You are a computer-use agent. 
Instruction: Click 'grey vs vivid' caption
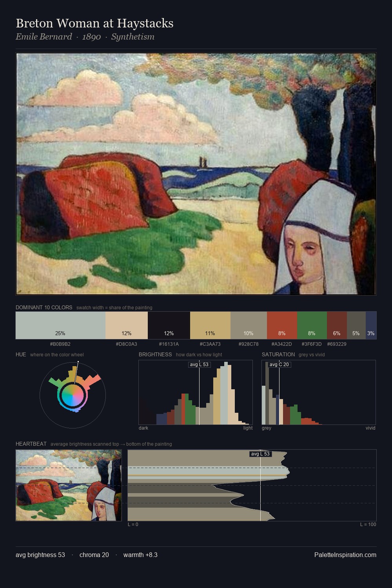click(312, 355)
